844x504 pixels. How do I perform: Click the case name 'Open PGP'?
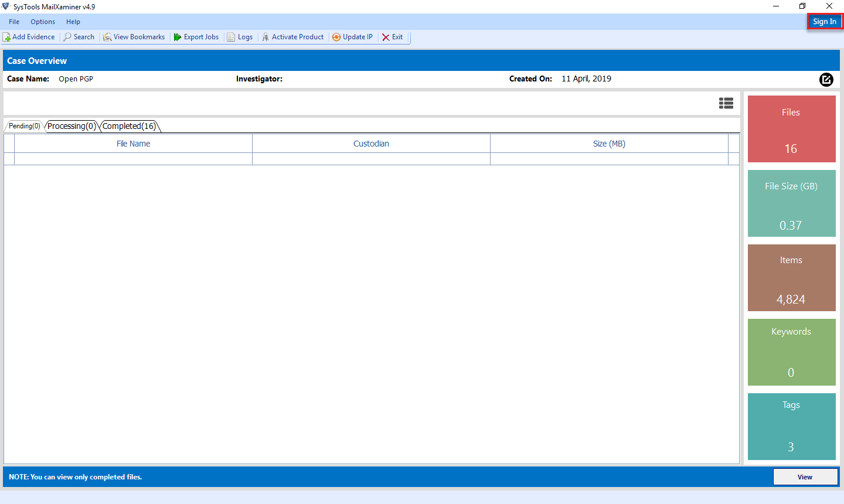(x=76, y=79)
